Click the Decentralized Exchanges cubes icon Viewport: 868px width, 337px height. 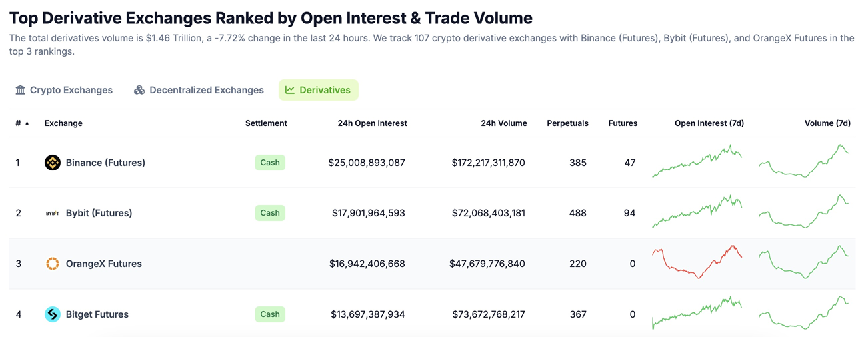[x=139, y=90]
